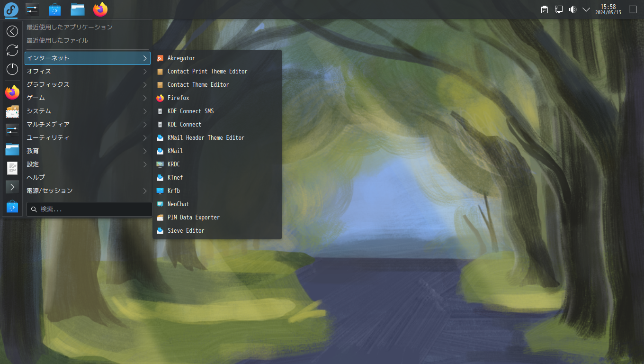
Task: Open the text editor document favorite
Action: point(12,168)
